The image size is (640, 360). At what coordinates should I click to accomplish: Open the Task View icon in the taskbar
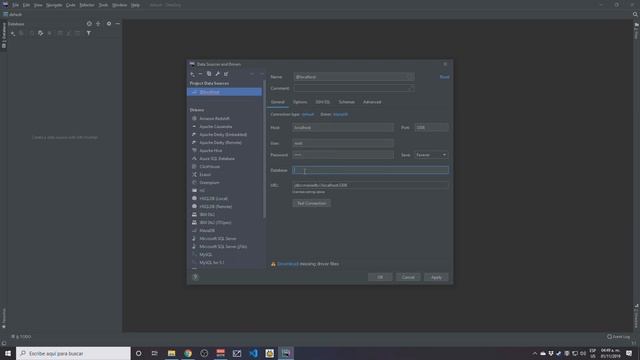tap(155, 353)
